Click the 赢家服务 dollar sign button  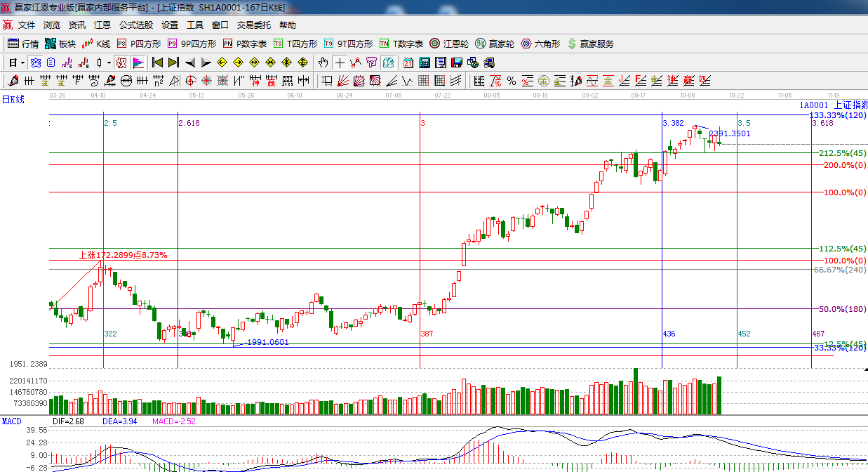pyautogui.click(x=590, y=44)
